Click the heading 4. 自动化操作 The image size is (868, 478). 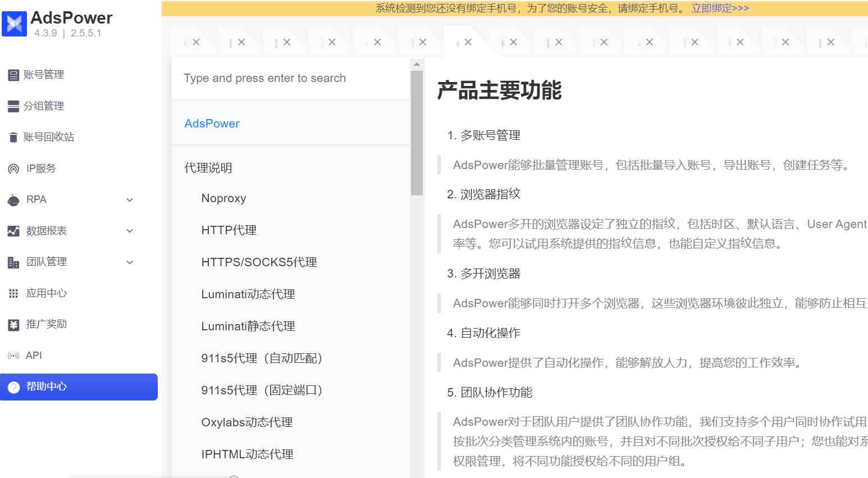point(483,333)
